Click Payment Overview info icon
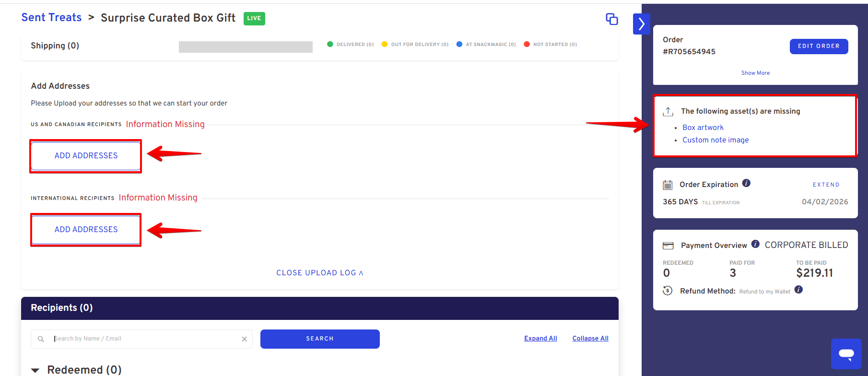This screenshot has height=376, width=868. click(x=755, y=244)
